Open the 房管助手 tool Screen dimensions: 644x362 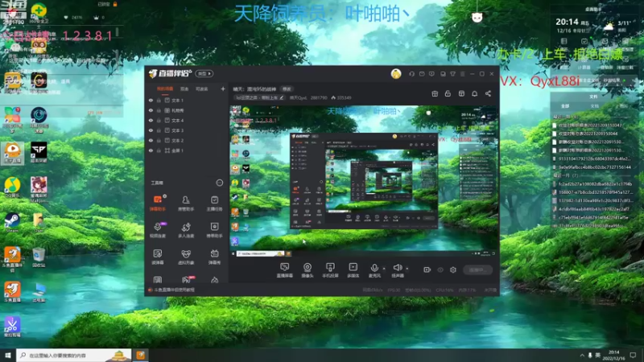(x=186, y=203)
